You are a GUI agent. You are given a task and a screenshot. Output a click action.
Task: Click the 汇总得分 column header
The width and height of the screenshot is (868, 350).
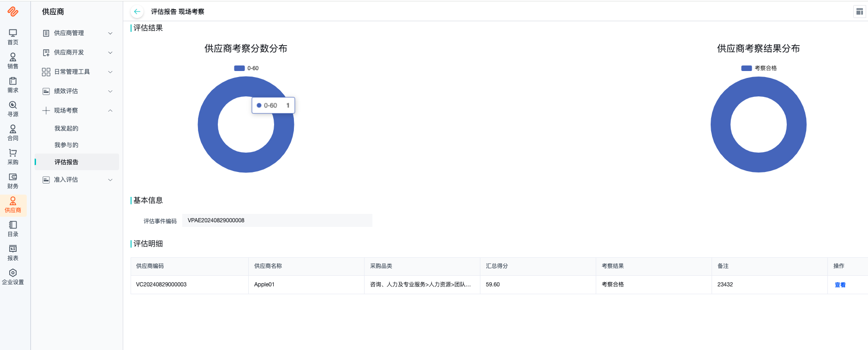tap(538, 266)
